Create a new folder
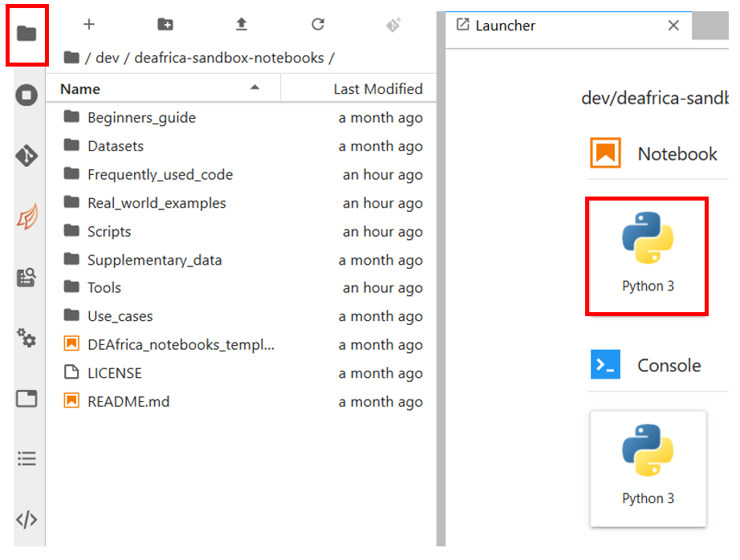Screen dimensions: 740x560 pyautogui.click(x=165, y=25)
